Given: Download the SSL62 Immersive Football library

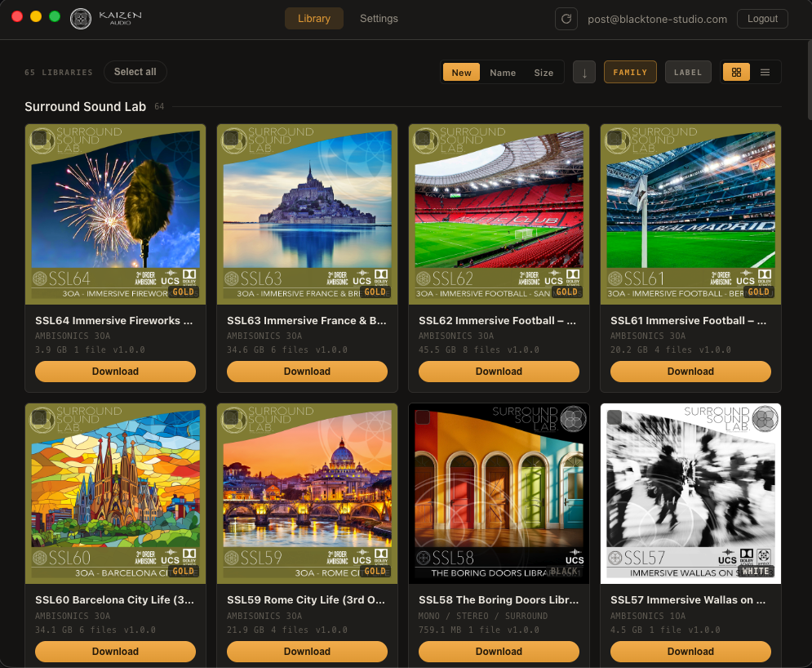Looking at the screenshot, I should pyautogui.click(x=499, y=372).
